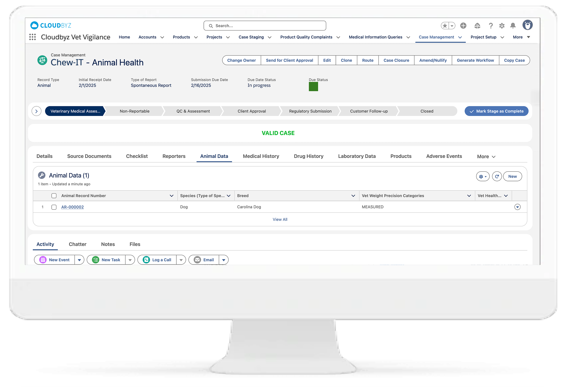The image size is (566, 392).
Task: Open the Laboratory Data tab
Action: pos(357,156)
